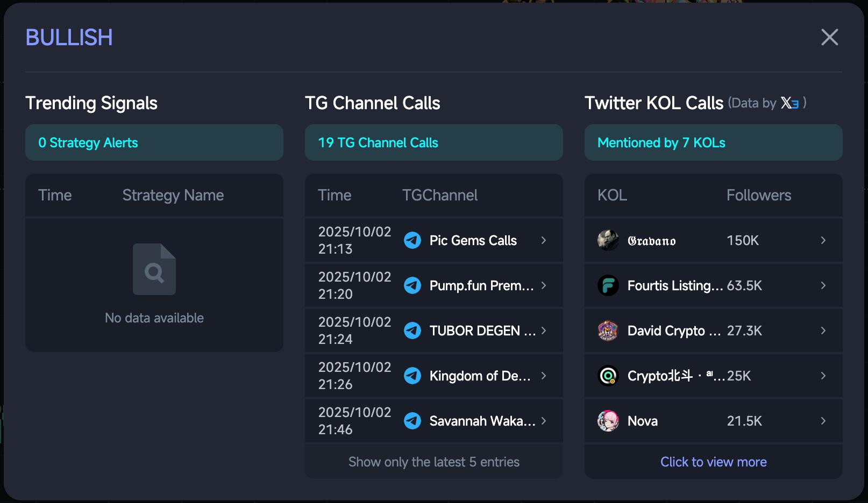Close the BULLISH signals dialog
This screenshot has width=868, height=503.
point(829,37)
